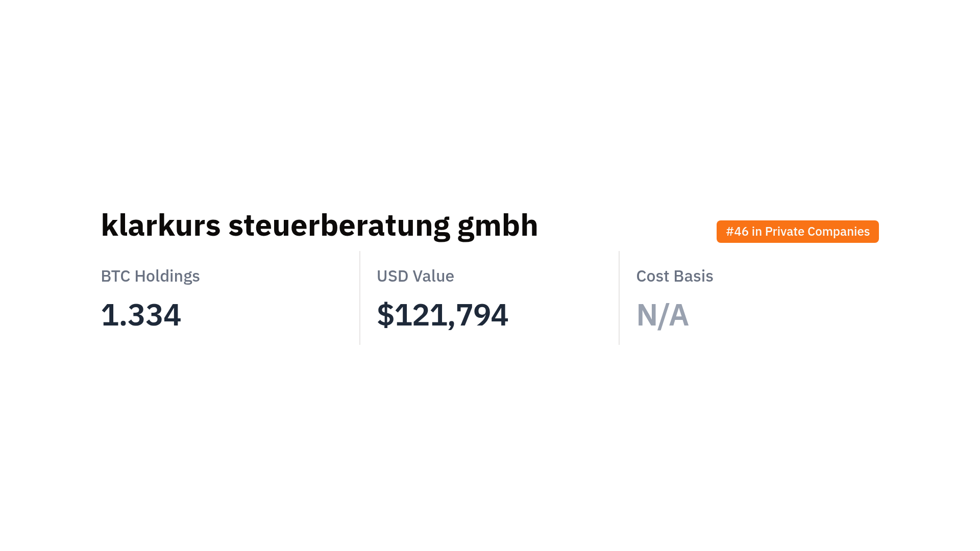Click "steuerberatung" in the company name

point(339,226)
